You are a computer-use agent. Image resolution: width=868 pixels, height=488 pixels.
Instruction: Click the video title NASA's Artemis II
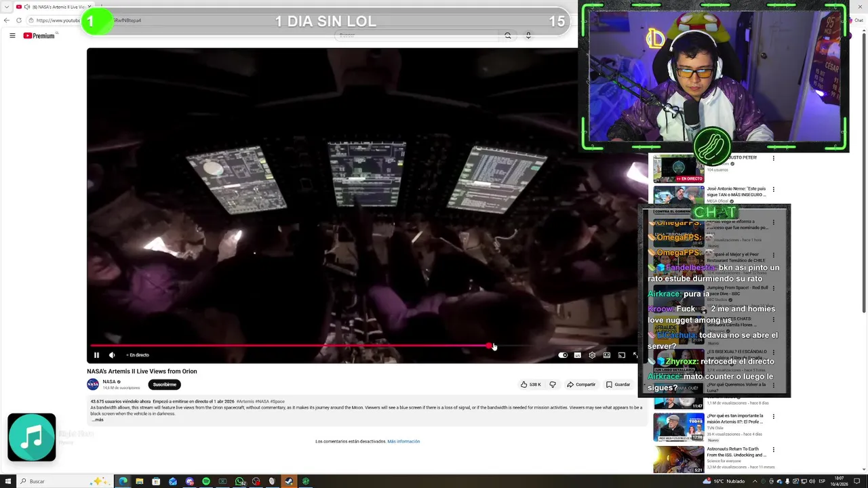[142, 371]
